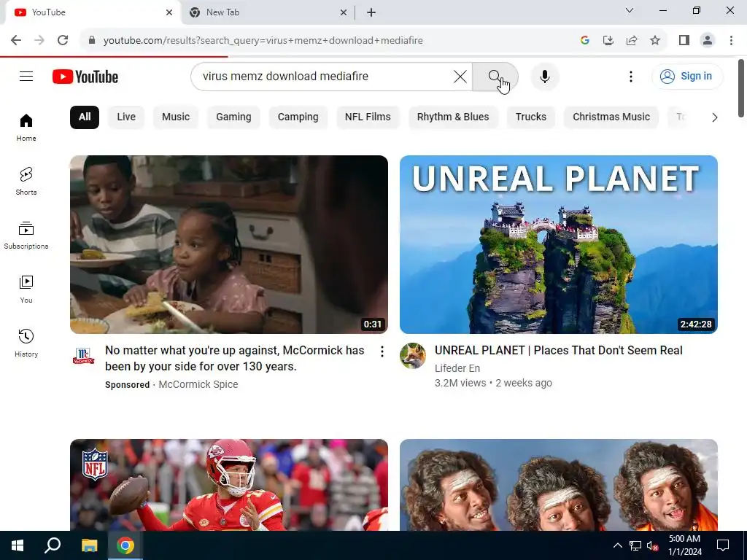
Task: Click the YouTube logo
Action: point(85,77)
